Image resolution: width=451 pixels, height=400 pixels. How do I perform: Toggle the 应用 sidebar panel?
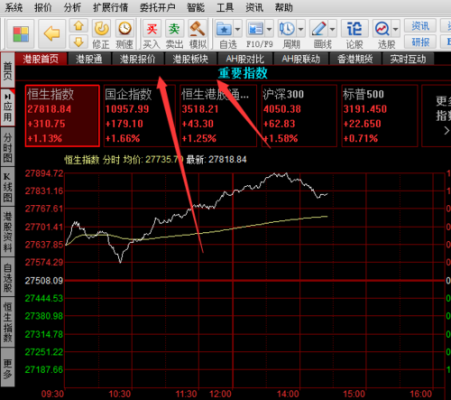pyautogui.click(x=8, y=107)
